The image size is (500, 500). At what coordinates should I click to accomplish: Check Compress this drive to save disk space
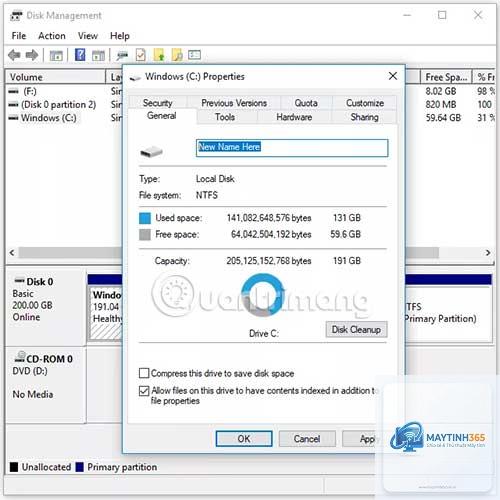click(144, 373)
